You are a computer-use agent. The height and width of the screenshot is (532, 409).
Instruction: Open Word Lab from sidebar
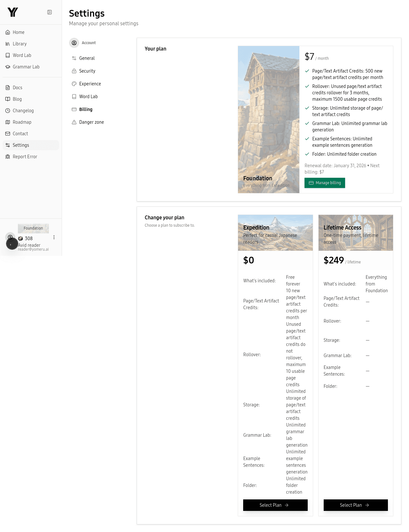31,55
